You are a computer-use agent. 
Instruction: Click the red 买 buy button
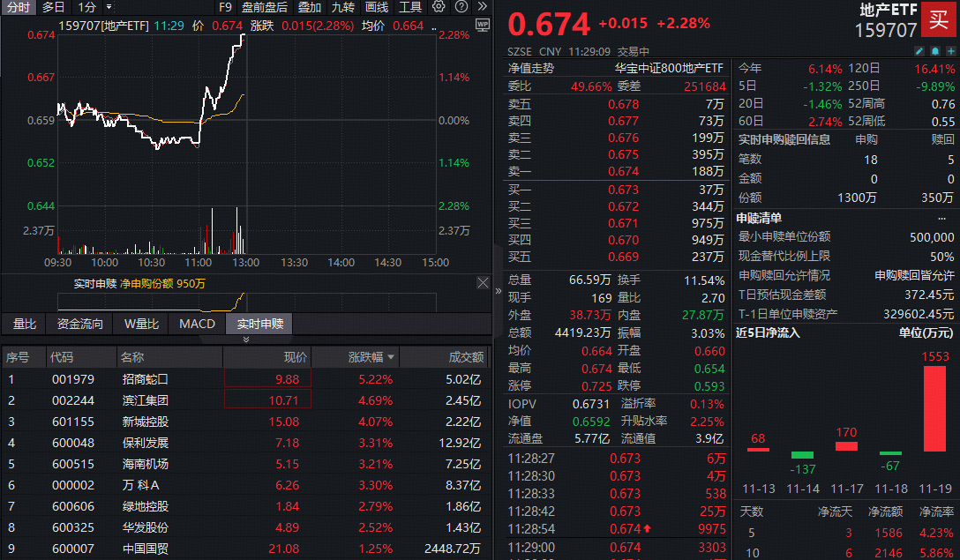[x=938, y=21]
